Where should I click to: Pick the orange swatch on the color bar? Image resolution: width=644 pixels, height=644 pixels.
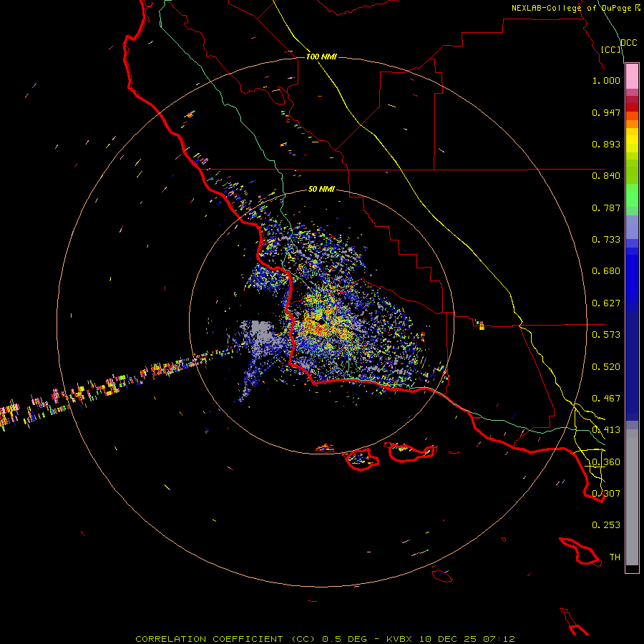pos(632,124)
